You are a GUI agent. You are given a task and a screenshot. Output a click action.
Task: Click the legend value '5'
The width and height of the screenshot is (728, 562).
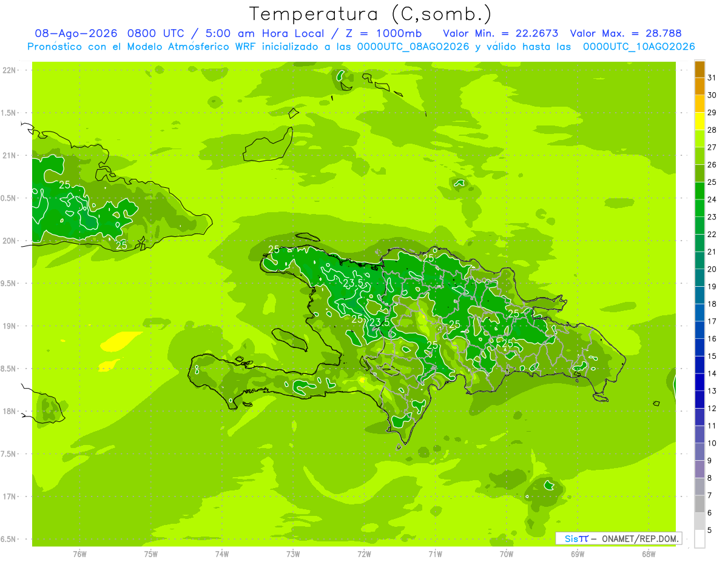click(x=710, y=530)
